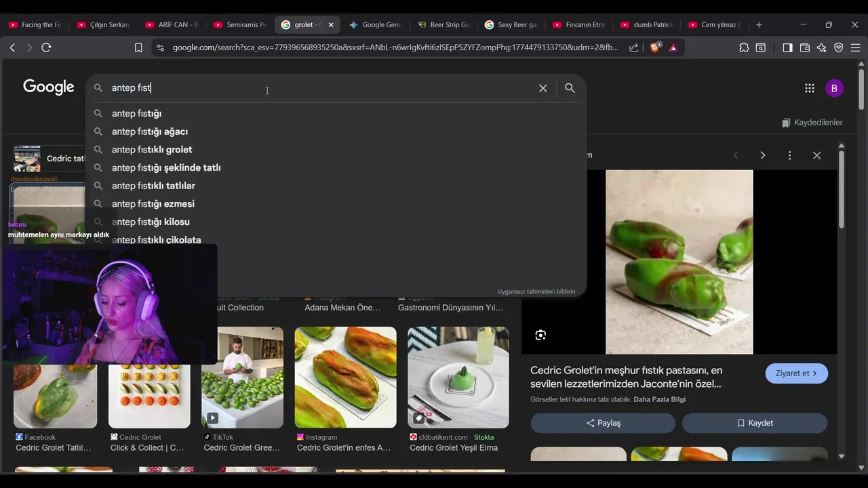
Task: Switch to Facing the Fir tab
Action: [35, 24]
